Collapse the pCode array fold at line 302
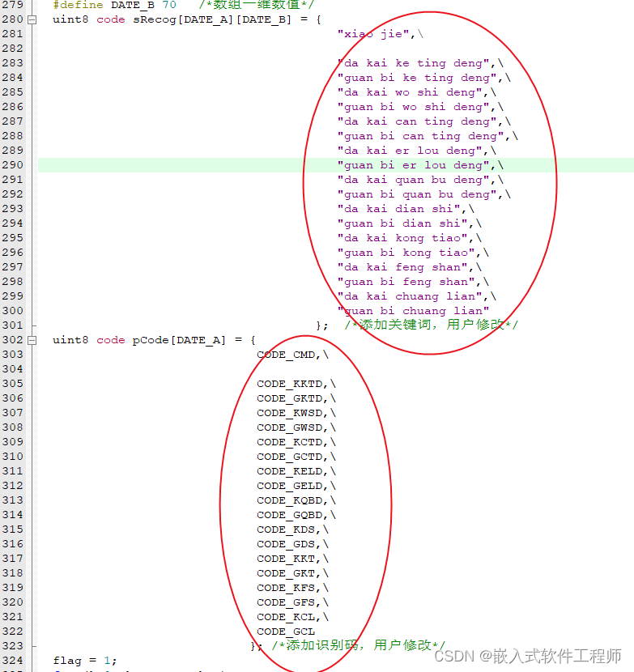This screenshot has height=672, width=634. (32, 340)
